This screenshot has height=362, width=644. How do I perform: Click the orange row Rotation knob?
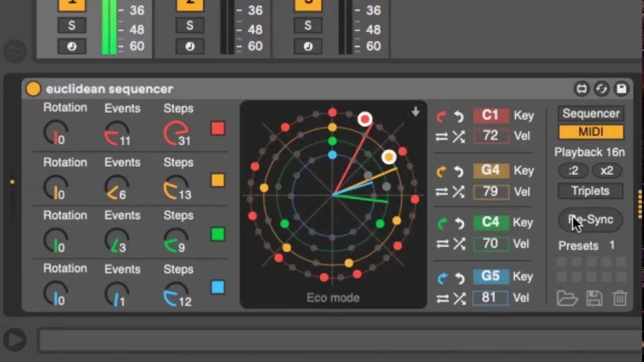(55, 187)
